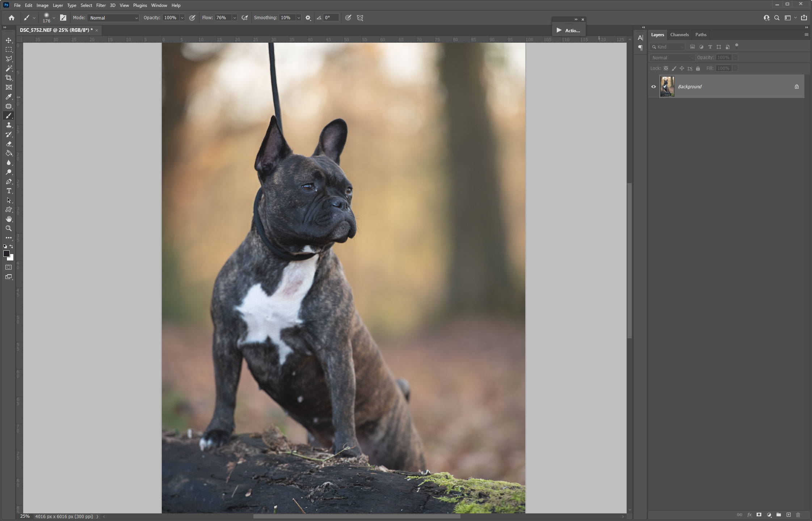Select the Frame tool
Viewport: 812px width, 521px height.
[9, 87]
